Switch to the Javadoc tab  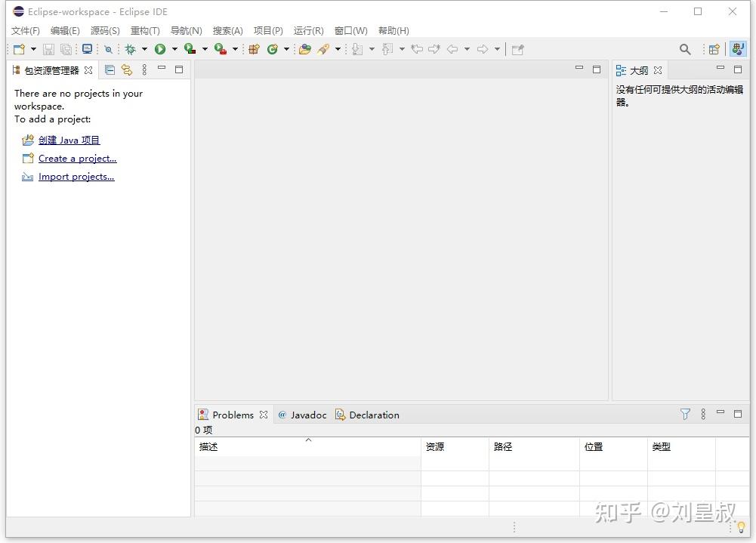302,415
